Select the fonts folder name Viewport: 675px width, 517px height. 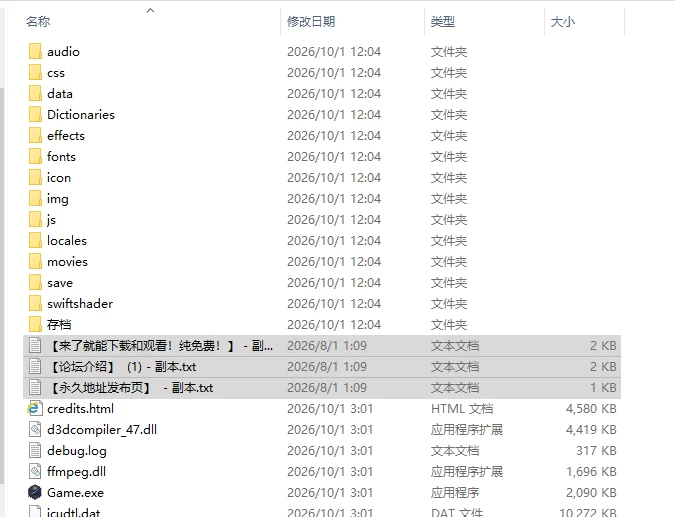pyautogui.click(x=61, y=157)
